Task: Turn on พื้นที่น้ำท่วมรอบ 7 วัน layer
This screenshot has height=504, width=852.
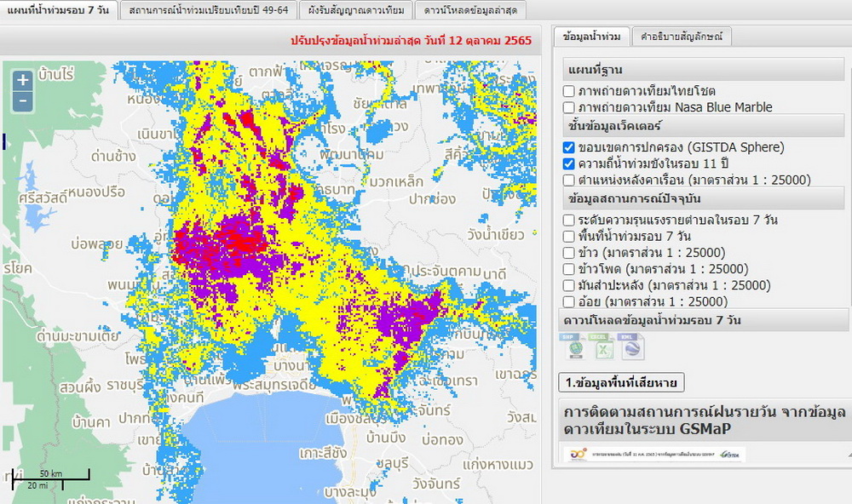Action: [x=569, y=236]
